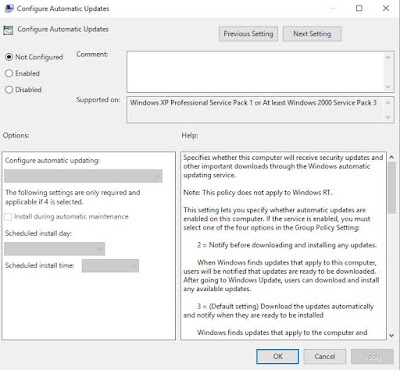
Task: Click the 'Configure automatic updating:' label
Action: 52,161
